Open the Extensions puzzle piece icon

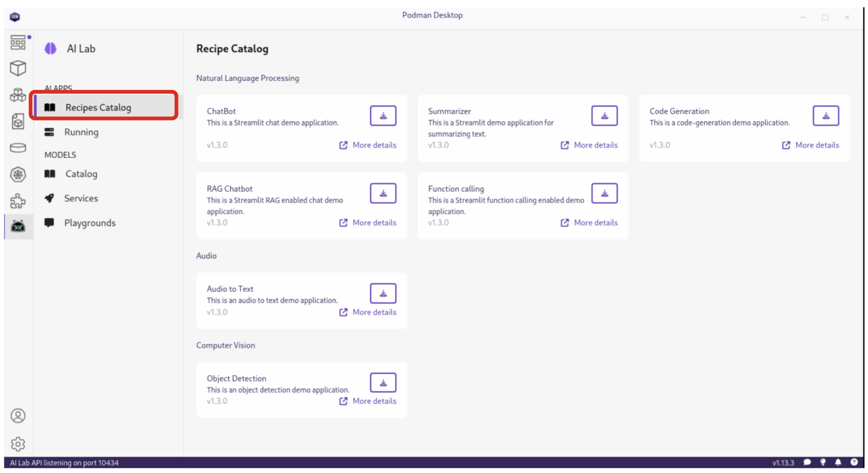18,201
